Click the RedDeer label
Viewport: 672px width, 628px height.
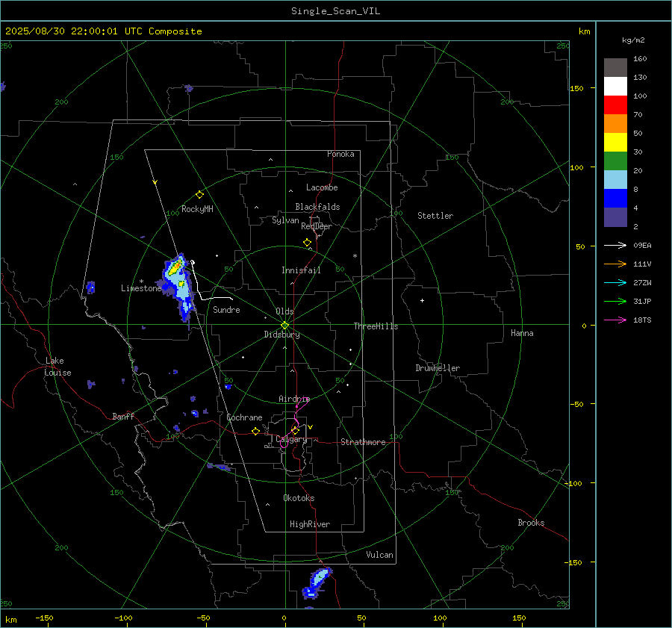pos(317,226)
